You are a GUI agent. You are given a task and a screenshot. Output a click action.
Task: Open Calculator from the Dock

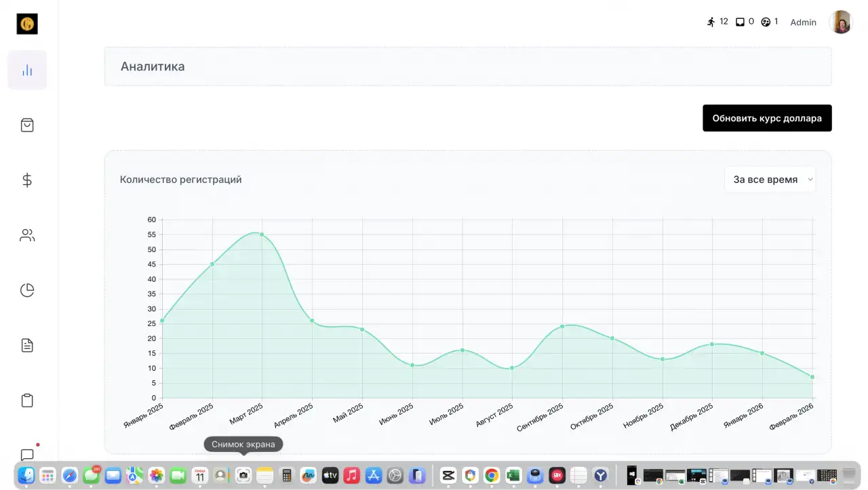coord(286,476)
